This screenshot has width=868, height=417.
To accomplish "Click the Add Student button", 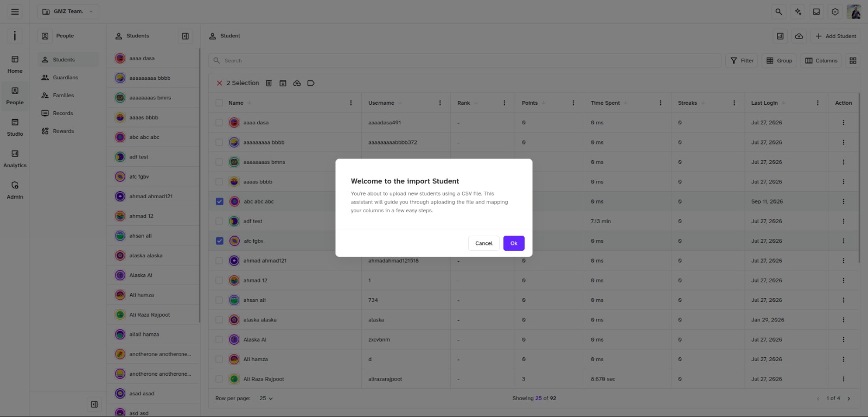I will click(x=835, y=36).
